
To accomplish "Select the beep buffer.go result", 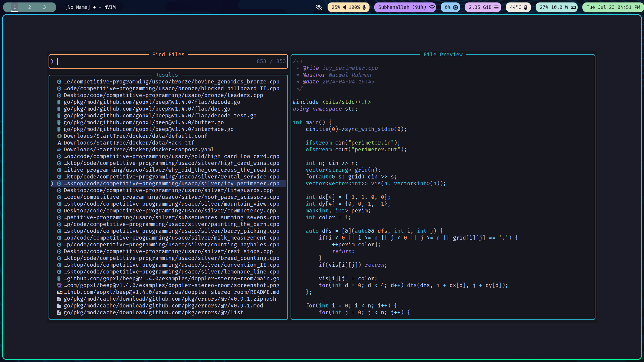I will (x=168, y=122).
